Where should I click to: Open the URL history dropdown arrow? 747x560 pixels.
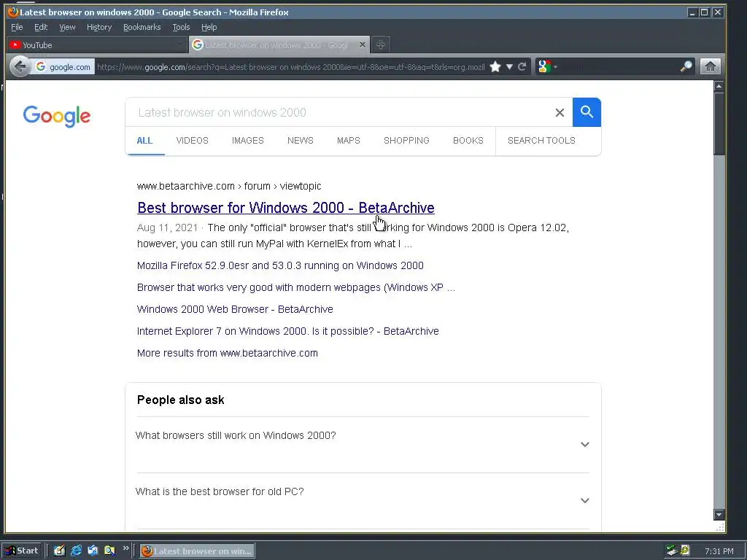[509, 66]
